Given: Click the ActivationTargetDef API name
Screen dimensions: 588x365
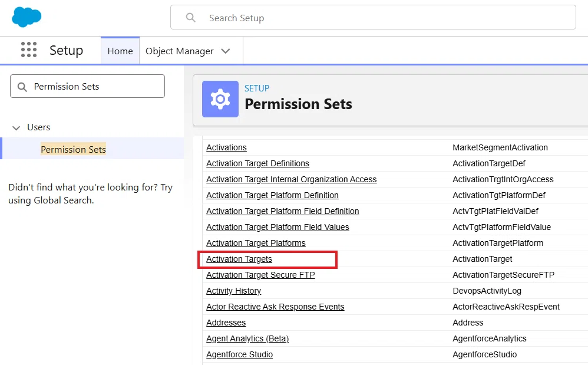Looking at the screenshot, I should point(489,163).
